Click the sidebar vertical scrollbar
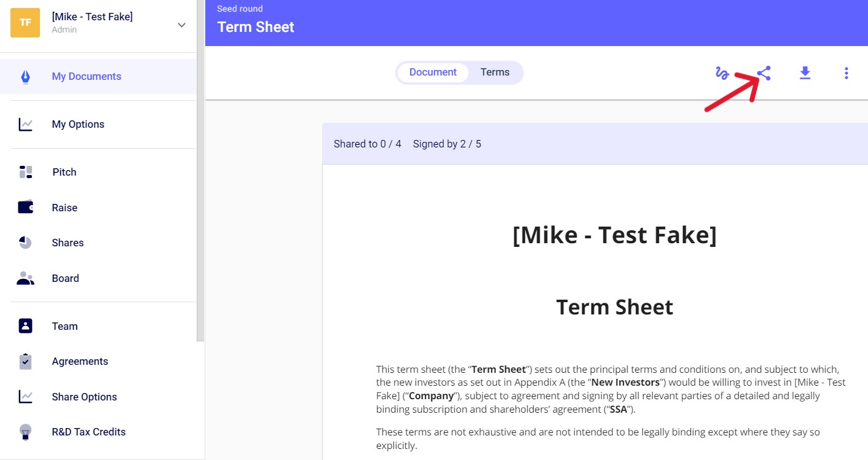Screen dimensions: 868x460 pyautogui.click(x=200, y=184)
